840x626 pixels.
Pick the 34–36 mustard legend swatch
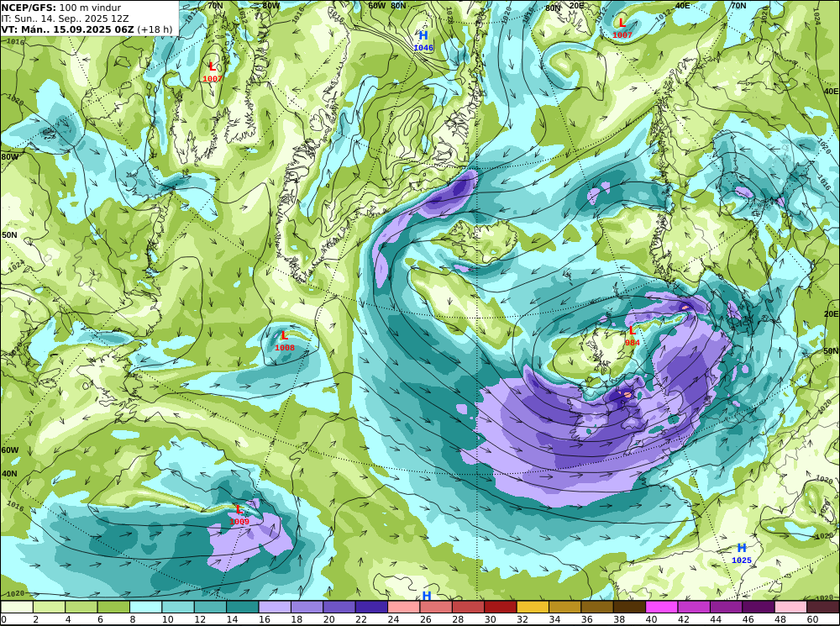[564, 607]
